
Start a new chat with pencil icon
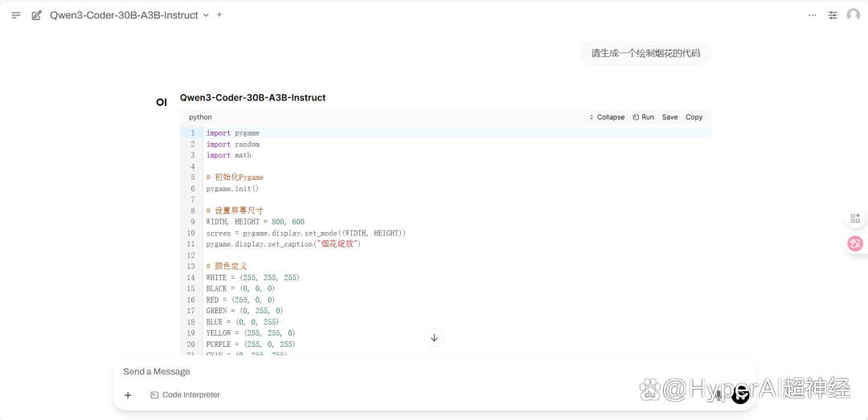click(x=36, y=15)
